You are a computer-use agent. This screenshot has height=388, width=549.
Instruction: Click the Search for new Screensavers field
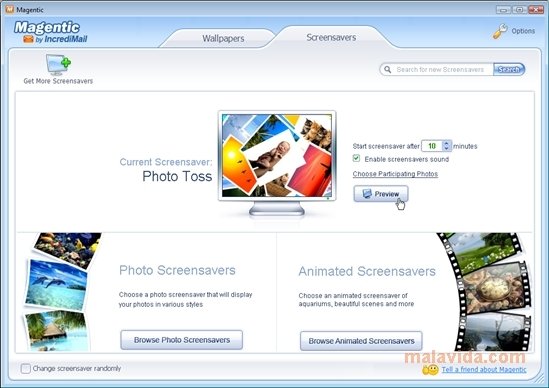tap(440, 69)
